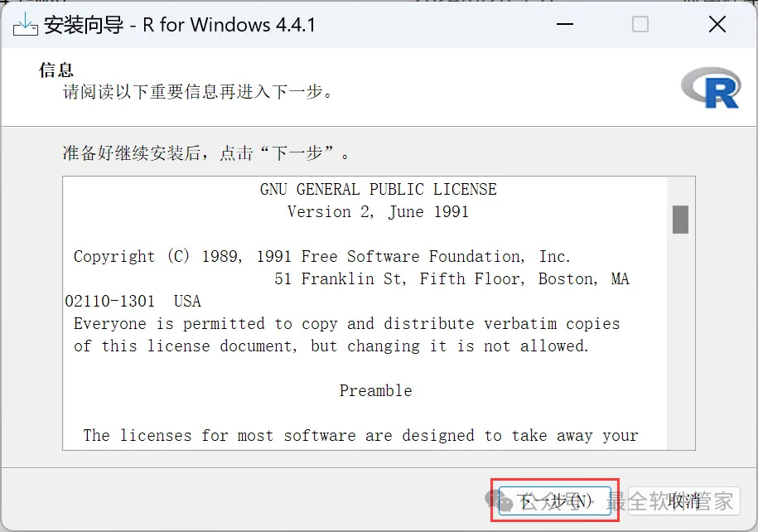Click the R logo image

[711, 88]
